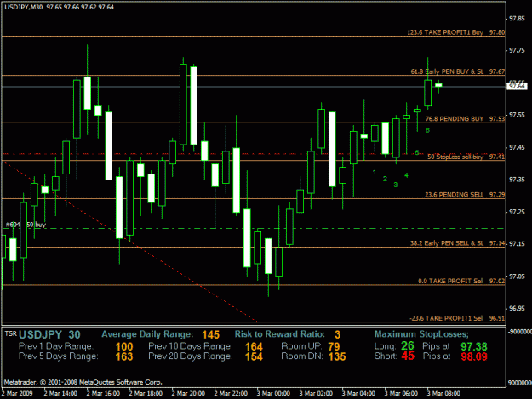This screenshot has height=399, width=532.
Task: Click the '2 Mar 2009' time axis label
Action: click(x=17, y=394)
